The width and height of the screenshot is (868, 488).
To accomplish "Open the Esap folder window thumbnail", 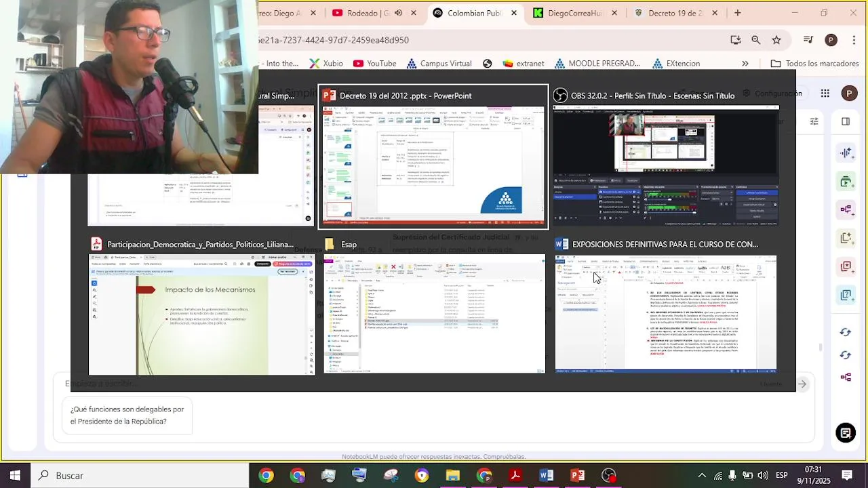I will [x=434, y=306].
